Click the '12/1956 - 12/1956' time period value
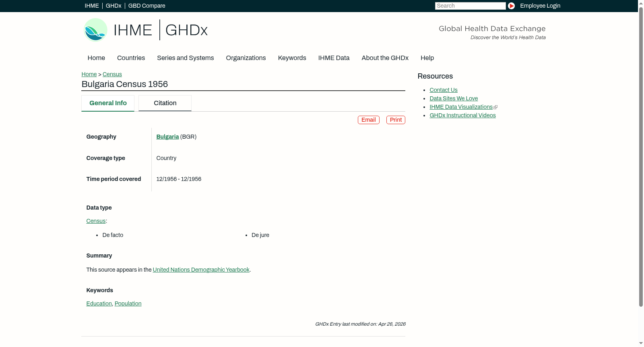Screen dimensions: 644x347 [179, 179]
